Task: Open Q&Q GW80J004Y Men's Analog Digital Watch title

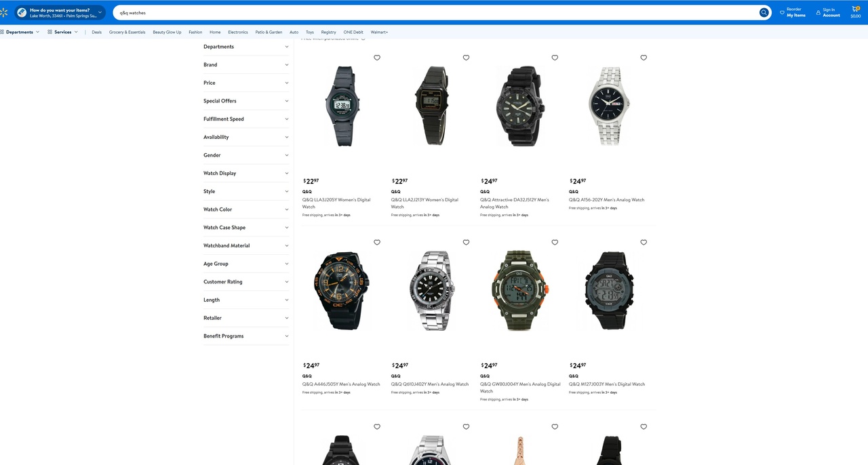Action: click(x=520, y=388)
